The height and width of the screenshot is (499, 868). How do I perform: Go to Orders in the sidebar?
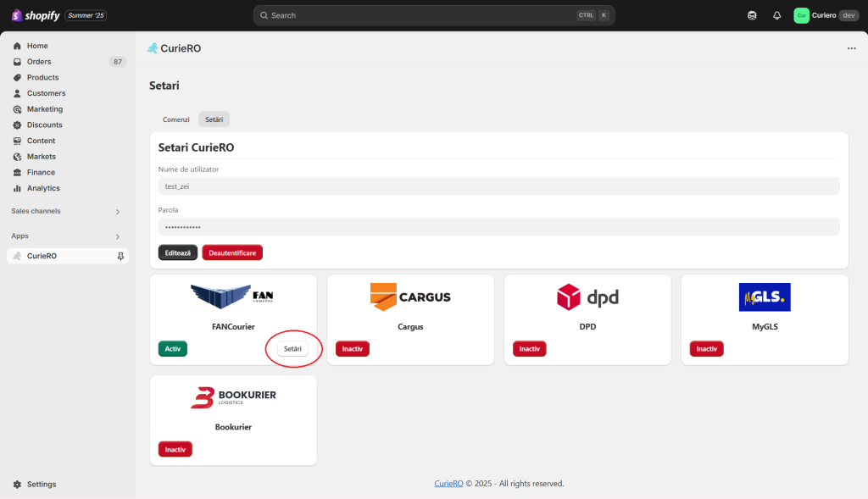coord(39,62)
